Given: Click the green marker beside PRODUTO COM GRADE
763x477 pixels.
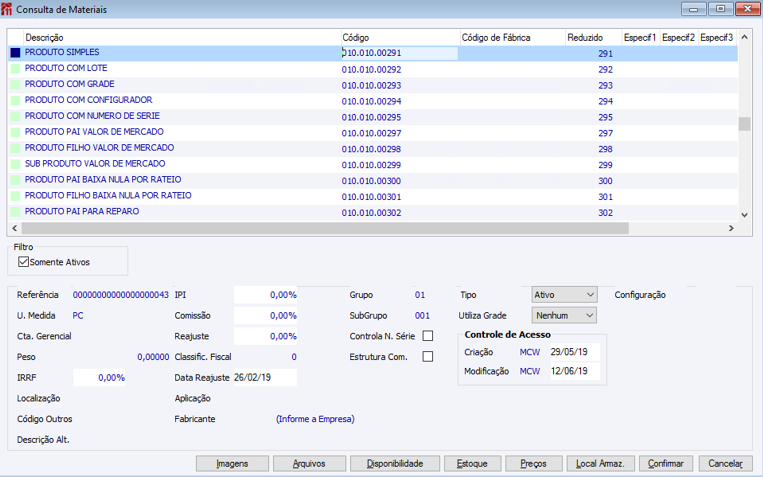Looking at the screenshot, I should click(x=16, y=85).
